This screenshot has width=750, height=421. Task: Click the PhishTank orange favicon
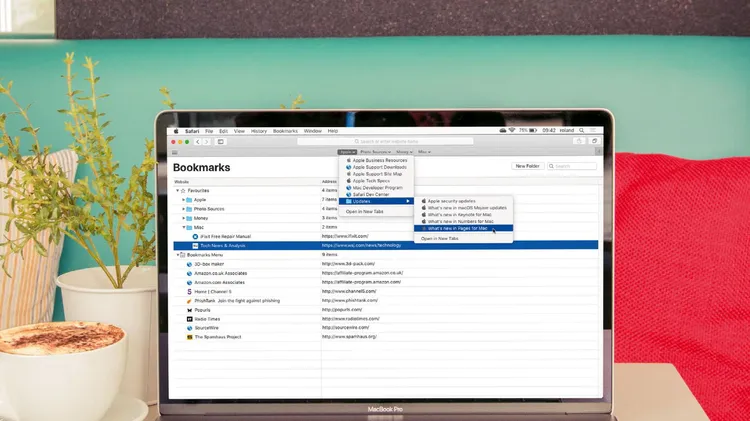189,301
